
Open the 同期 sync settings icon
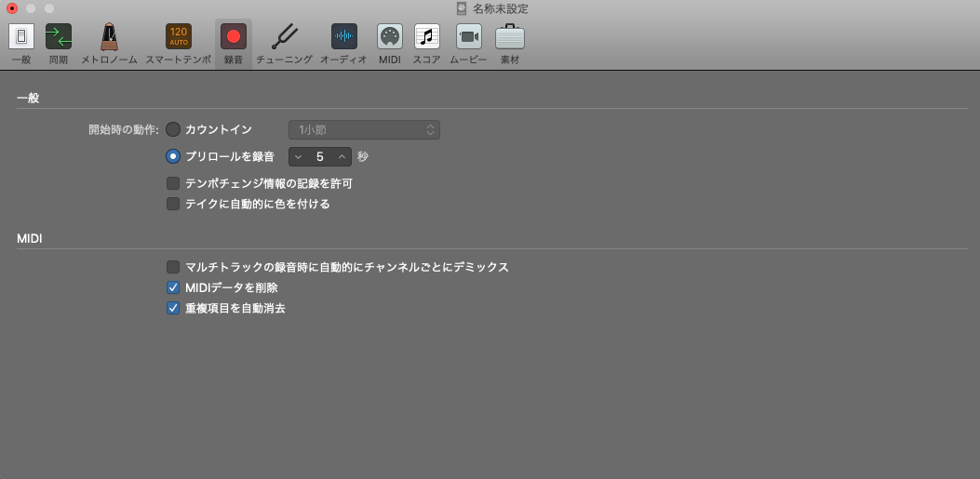[x=58, y=37]
